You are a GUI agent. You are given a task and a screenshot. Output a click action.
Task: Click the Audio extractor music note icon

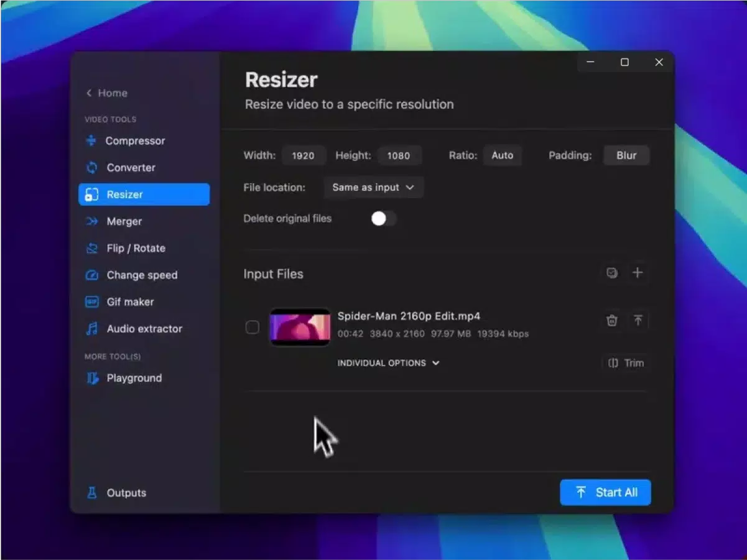click(91, 328)
